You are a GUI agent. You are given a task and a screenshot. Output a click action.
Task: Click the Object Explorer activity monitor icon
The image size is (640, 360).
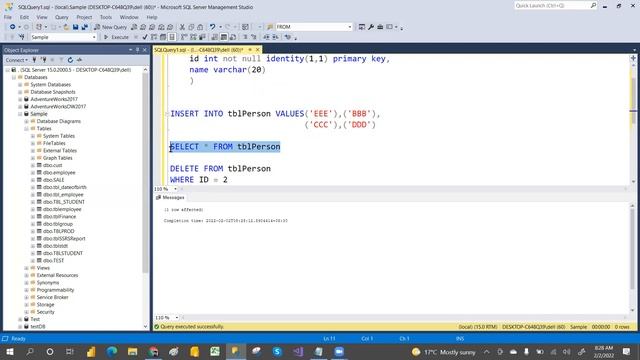point(79,60)
